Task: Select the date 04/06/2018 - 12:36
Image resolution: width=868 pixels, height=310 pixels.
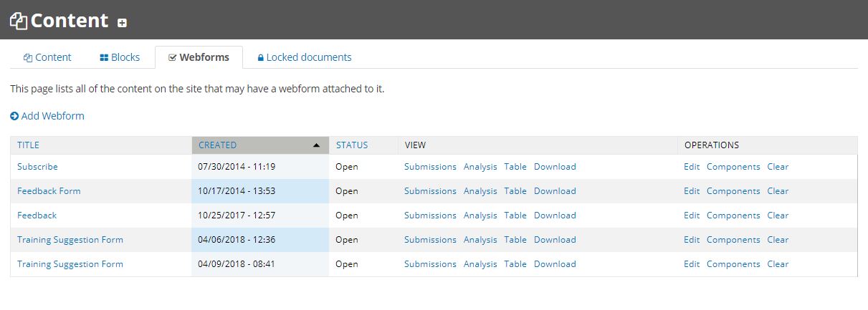Action: pyautogui.click(x=237, y=240)
